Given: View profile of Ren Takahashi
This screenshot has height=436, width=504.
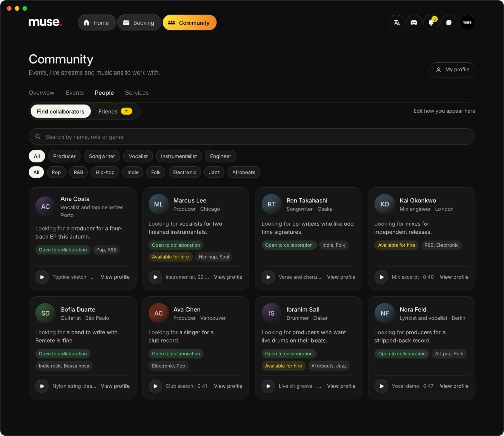Looking at the screenshot, I should [x=341, y=277].
